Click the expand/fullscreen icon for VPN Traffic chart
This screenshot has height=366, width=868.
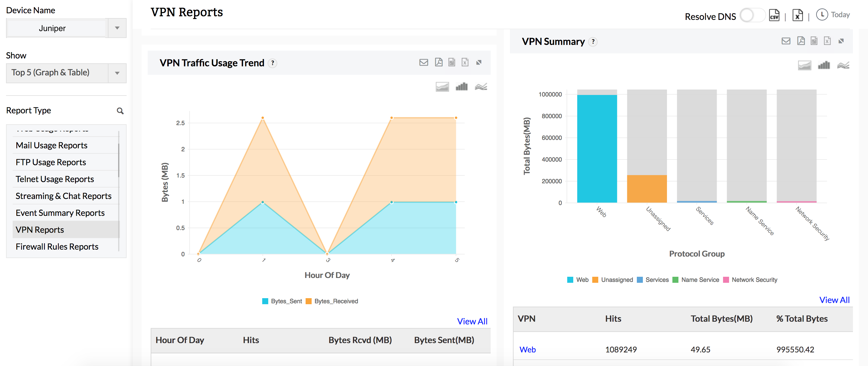point(479,62)
